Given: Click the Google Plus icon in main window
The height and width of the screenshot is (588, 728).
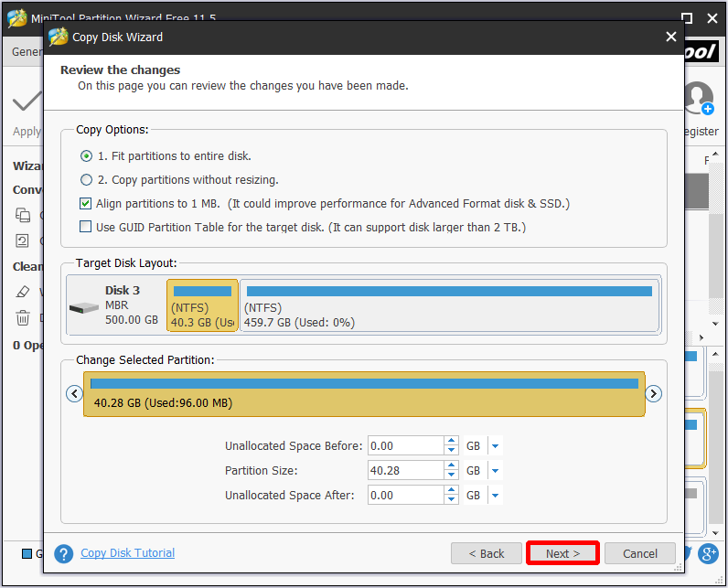Looking at the screenshot, I should tap(709, 553).
